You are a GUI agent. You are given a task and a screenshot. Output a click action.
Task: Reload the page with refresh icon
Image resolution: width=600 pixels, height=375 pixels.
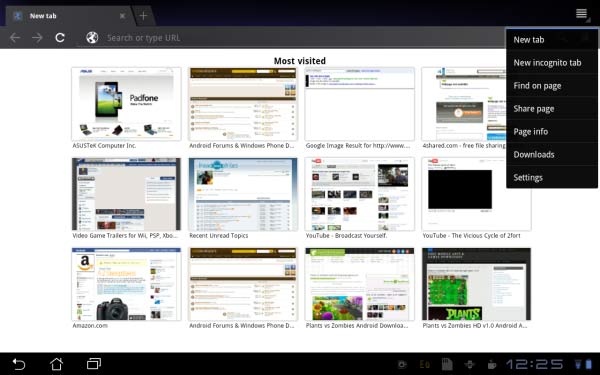[60, 38]
